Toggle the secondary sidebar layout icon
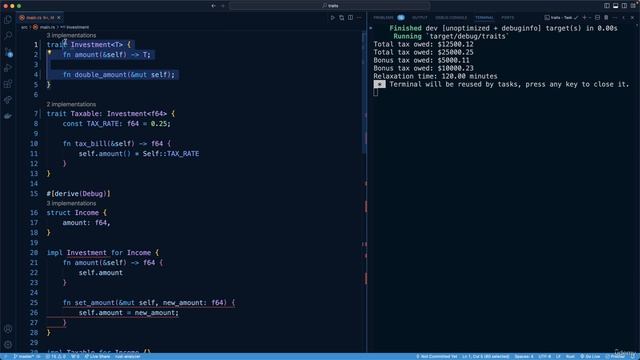 click(x=624, y=6)
